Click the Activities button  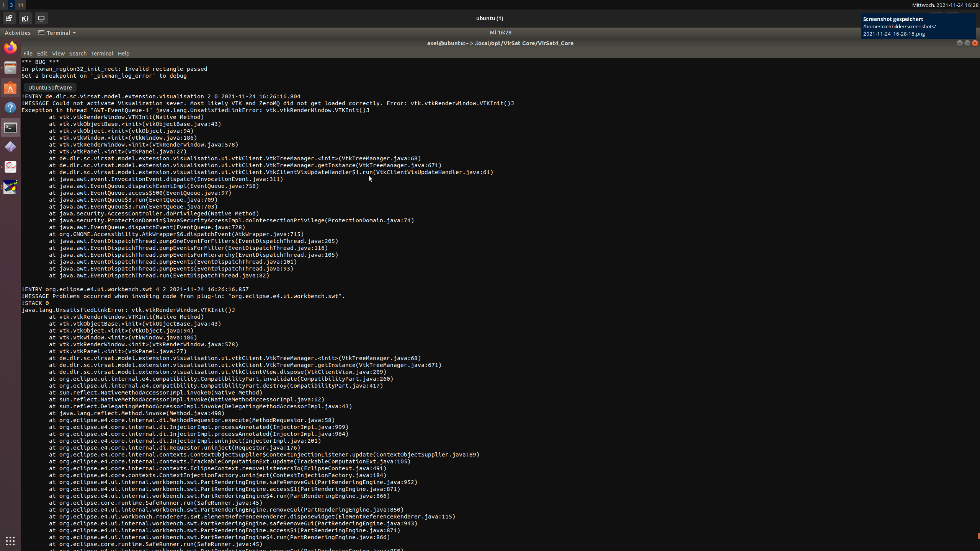point(18,33)
